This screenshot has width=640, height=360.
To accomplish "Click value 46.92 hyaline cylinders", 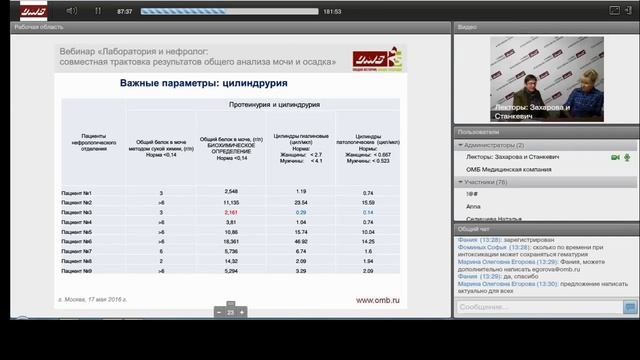I will [x=301, y=242].
